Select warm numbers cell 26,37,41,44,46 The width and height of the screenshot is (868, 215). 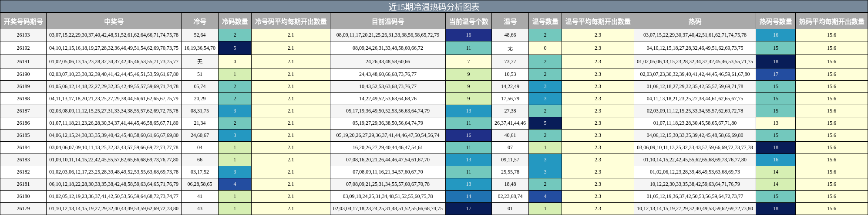tap(510, 123)
